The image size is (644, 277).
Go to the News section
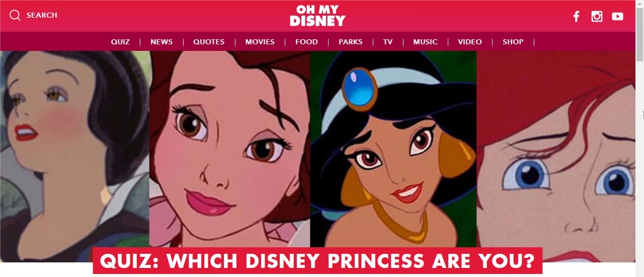pos(162,42)
